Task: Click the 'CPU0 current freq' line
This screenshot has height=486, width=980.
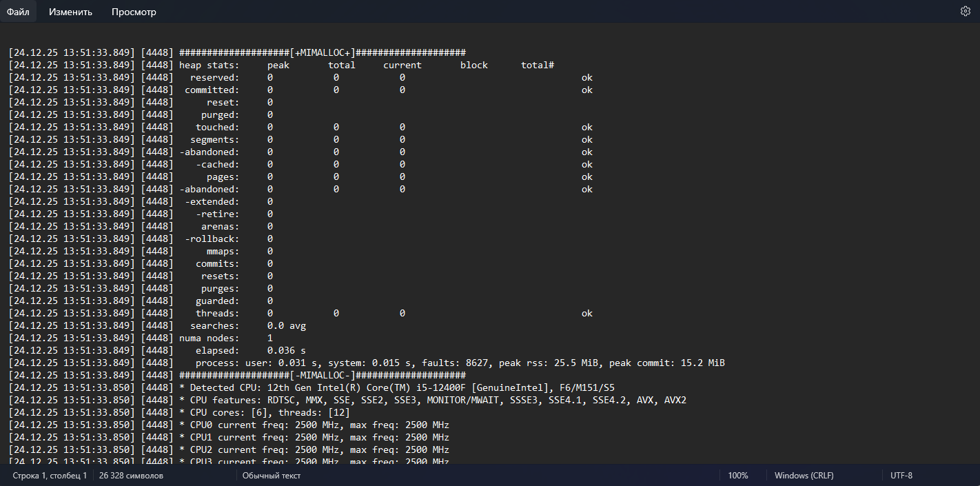Action: pyautogui.click(x=314, y=425)
